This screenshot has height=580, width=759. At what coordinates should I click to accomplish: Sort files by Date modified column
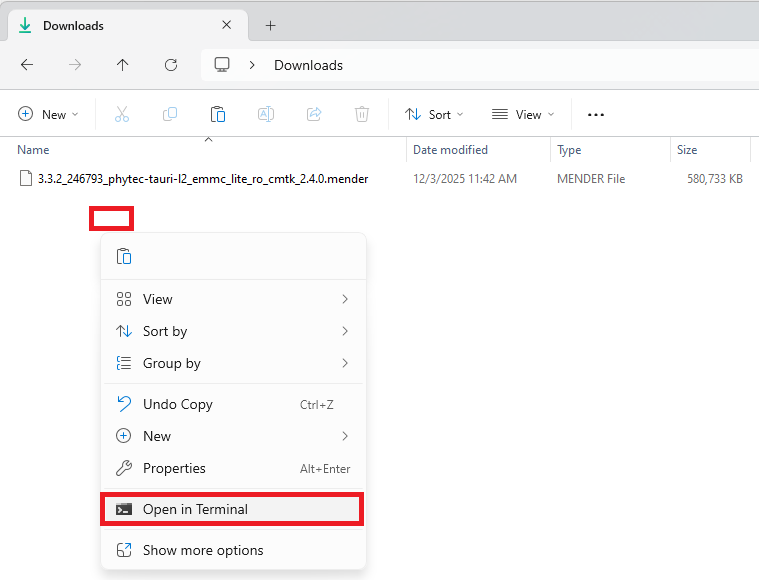(x=451, y=150)
